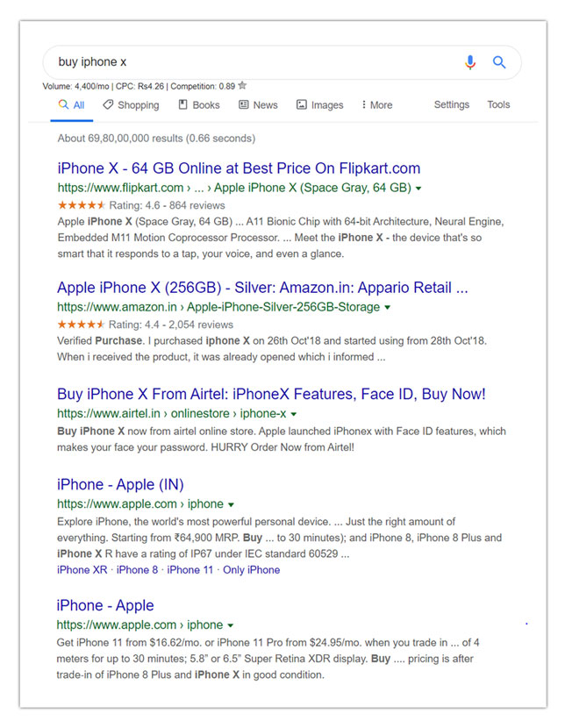Open the Buy iPhone X From Airtel result
Viewport: 565px width, 728px height.
tap(271, 394)
